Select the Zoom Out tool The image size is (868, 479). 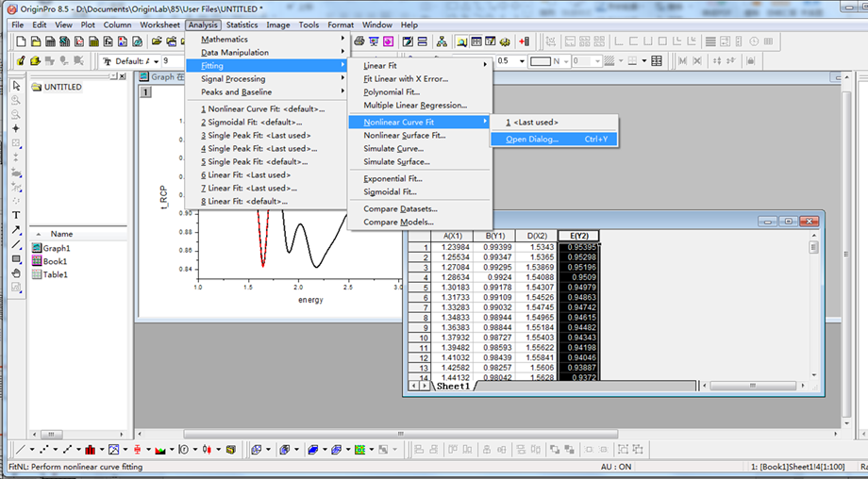pyautogui.click(x=16, y=114)
